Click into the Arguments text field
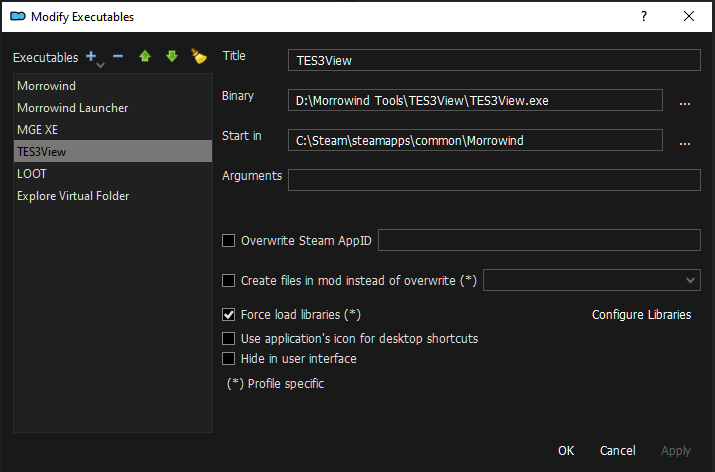The image size is (715, 472). pos(494,180)
